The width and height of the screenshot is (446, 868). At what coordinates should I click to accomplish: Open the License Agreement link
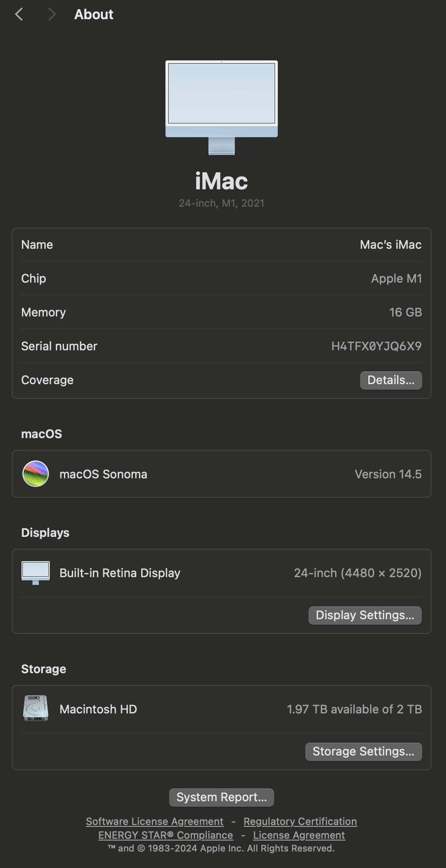click(299, 835)
